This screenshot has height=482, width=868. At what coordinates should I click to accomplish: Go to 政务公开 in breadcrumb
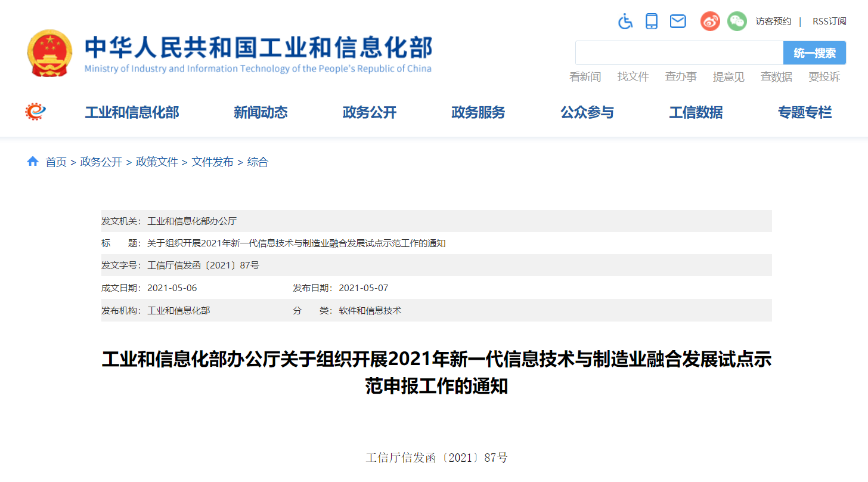coord(101,162)
